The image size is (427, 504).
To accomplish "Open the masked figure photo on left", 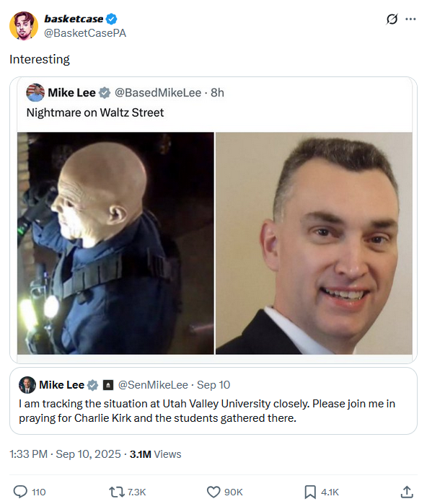I will pyautogui.click(x=115, y=243).
